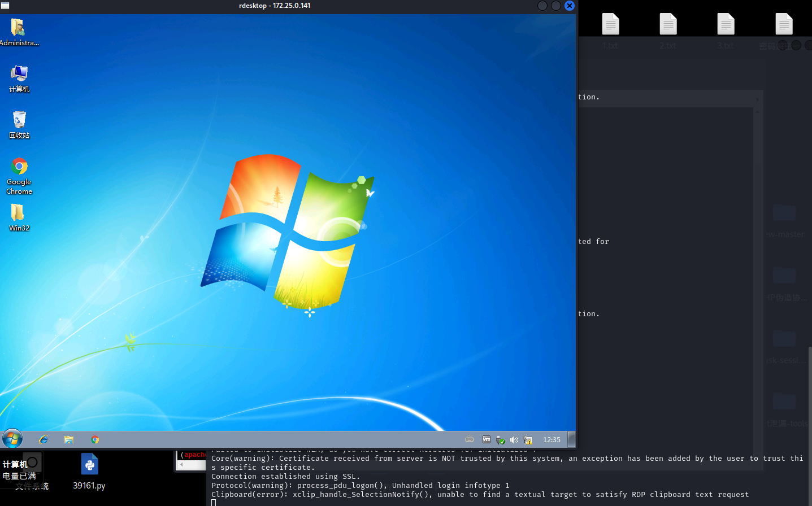Open the 计算机 (Computer) desktop icon
This screenshot has height=506, width=812.
[19, 78]
